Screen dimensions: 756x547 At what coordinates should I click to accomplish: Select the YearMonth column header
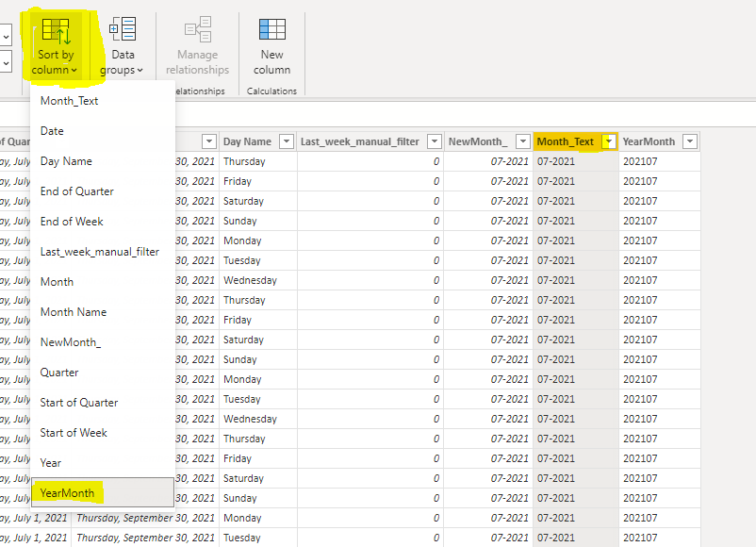[660, 141]
